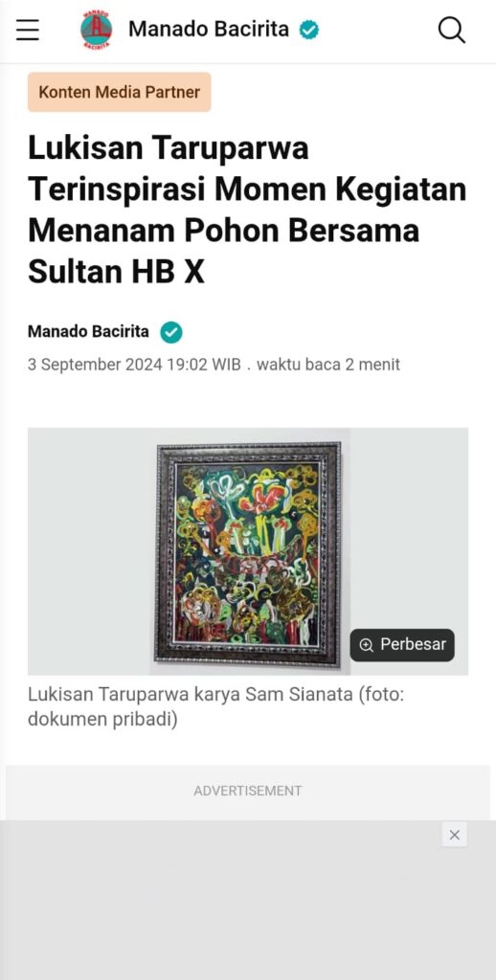Click the Lukisan Taruparwa article headline

pos(247,210)
